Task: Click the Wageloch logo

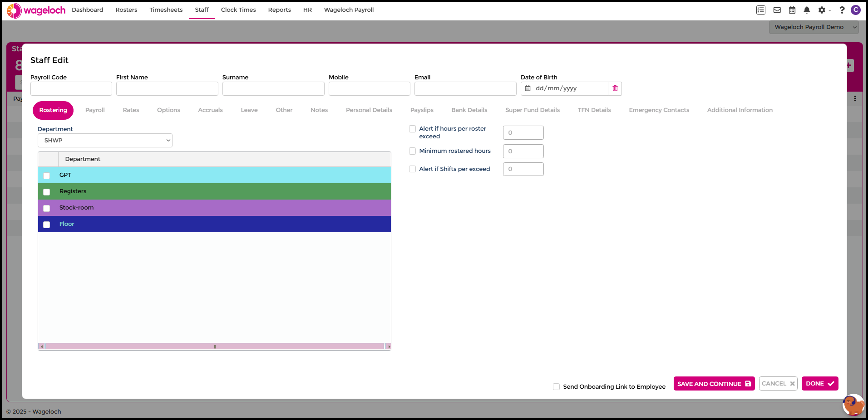Action: click(x=36, y=10)
